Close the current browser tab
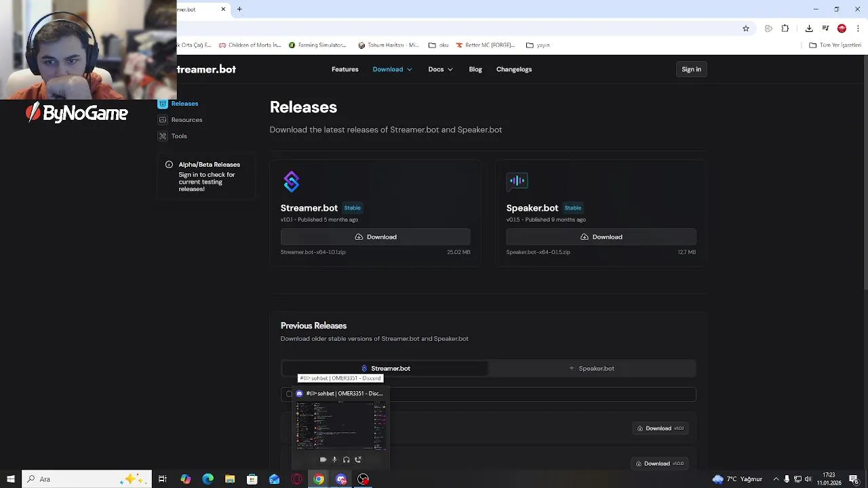 [223, 9]
